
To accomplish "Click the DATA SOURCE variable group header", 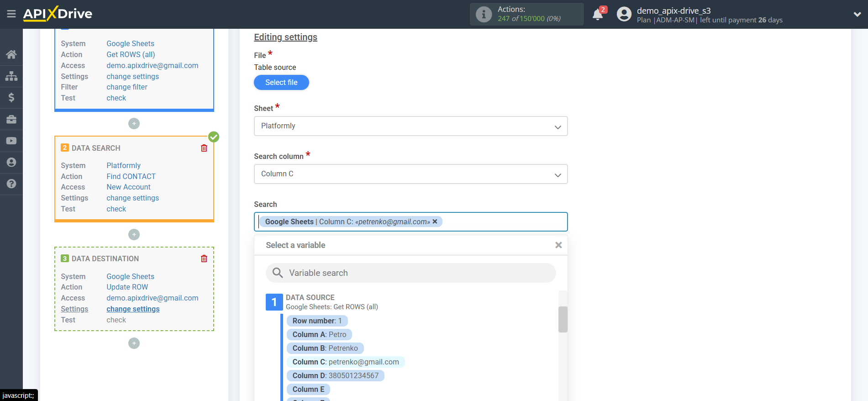I will click(x=310, y=297).
